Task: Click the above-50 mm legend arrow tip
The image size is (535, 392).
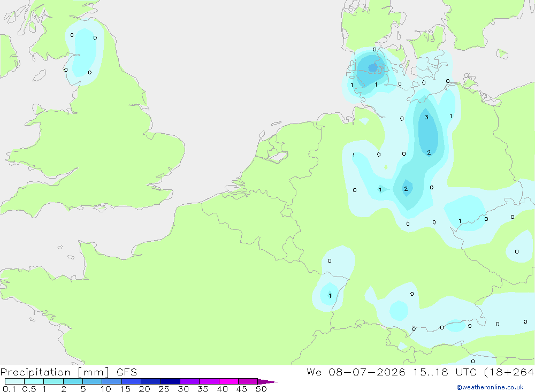Action: 267,381
